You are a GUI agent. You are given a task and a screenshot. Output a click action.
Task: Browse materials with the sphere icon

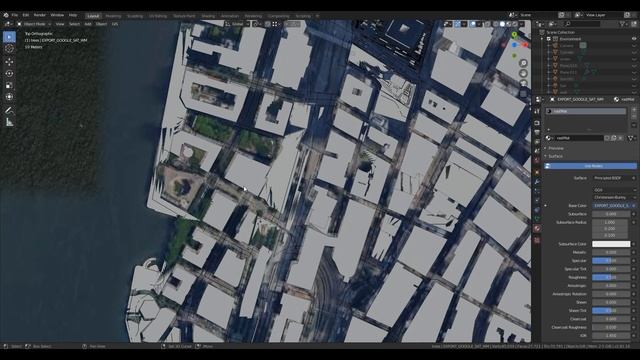pyautogui.click(x=549, y=138)
